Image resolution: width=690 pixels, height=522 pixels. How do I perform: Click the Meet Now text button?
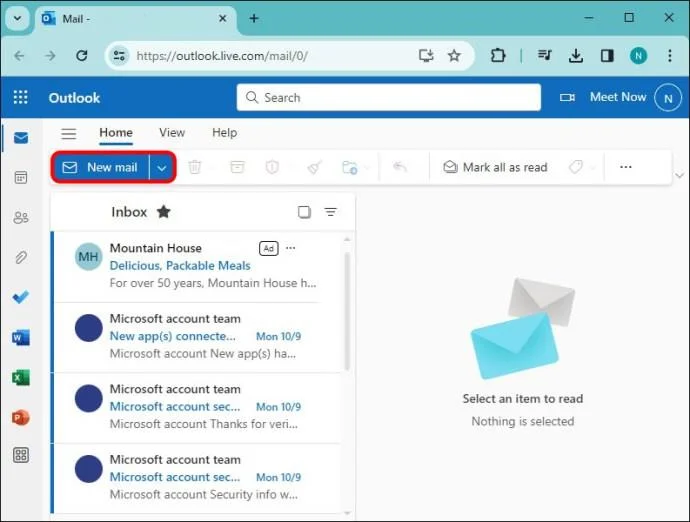coord(618,97)
